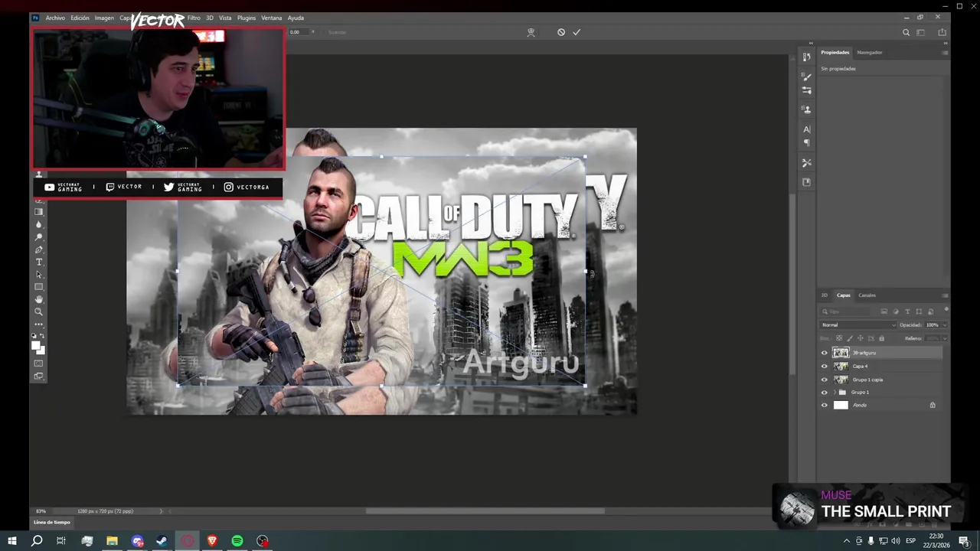Open the workspace layout switcher icon

click(x=921, y=32)
